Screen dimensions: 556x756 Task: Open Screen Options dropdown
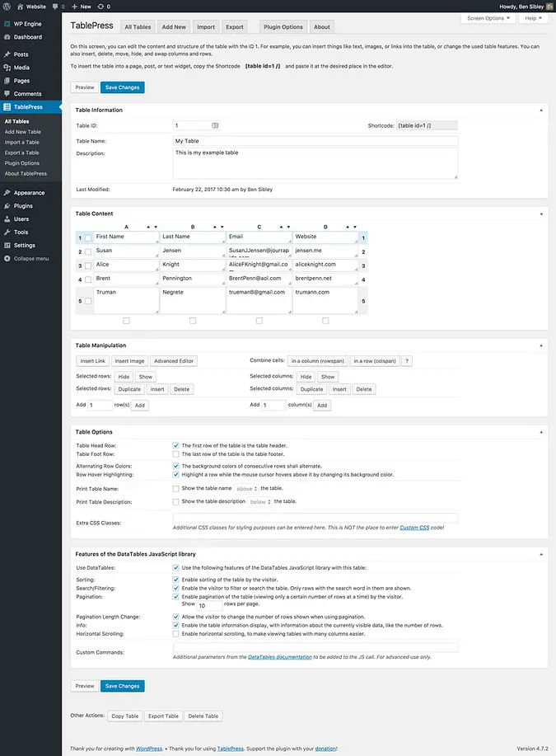(488, 18)
